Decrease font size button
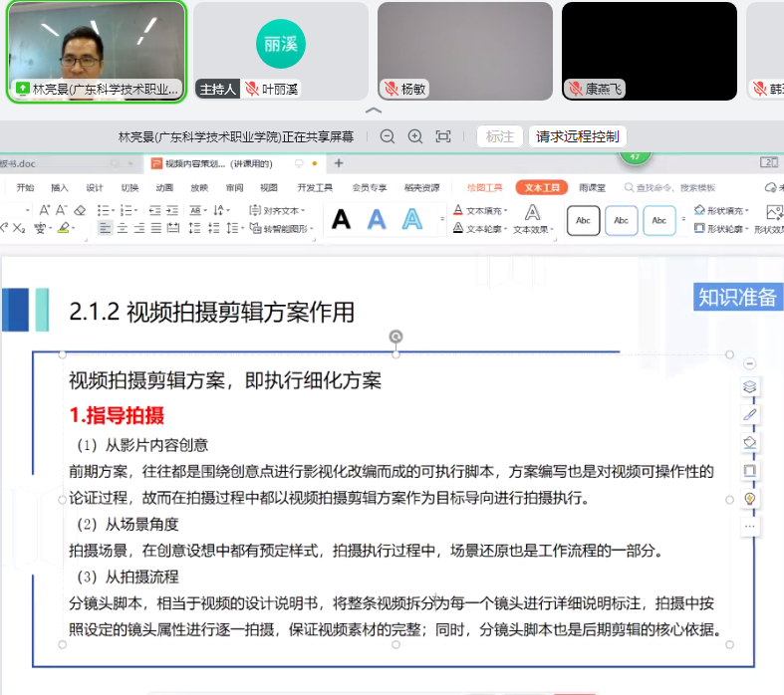This screenshot has width=784, height=695. (x=62, y=210)
